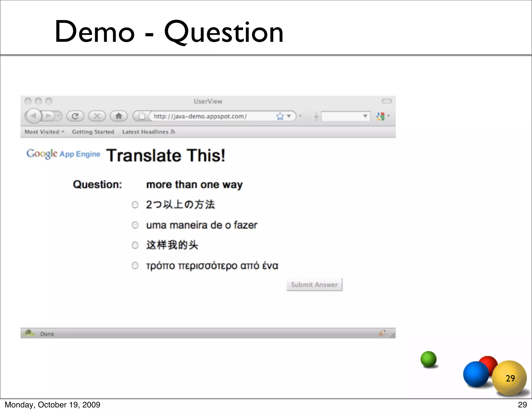This screenshot has width=532, height=412.
Task: Click the browser Back arrow button
Action: 33,116
